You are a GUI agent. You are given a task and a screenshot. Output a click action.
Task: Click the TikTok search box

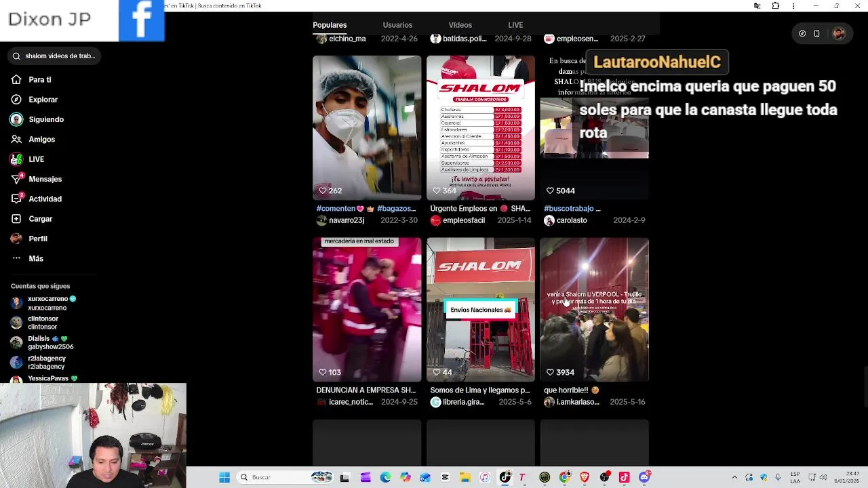pyautogui.click(x=55, y=56)
